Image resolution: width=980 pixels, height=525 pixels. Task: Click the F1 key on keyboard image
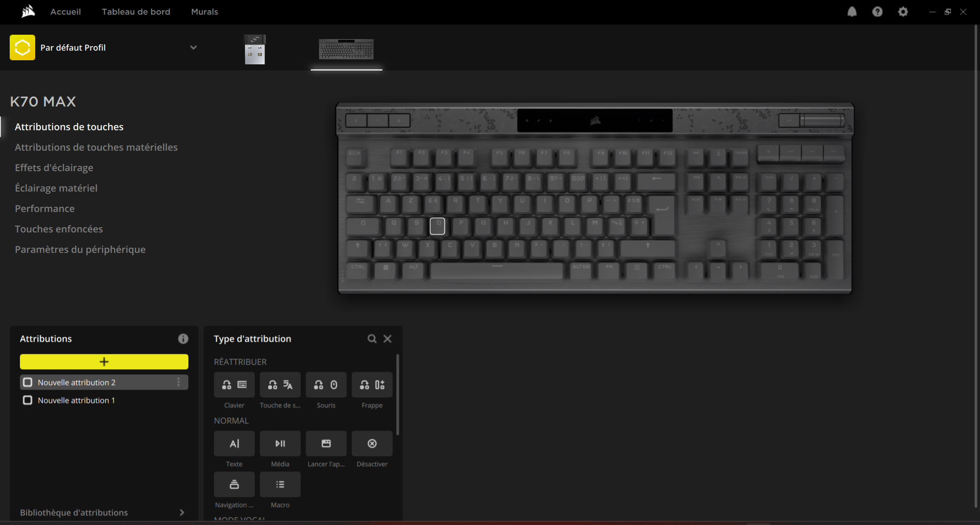pos(399,157)
